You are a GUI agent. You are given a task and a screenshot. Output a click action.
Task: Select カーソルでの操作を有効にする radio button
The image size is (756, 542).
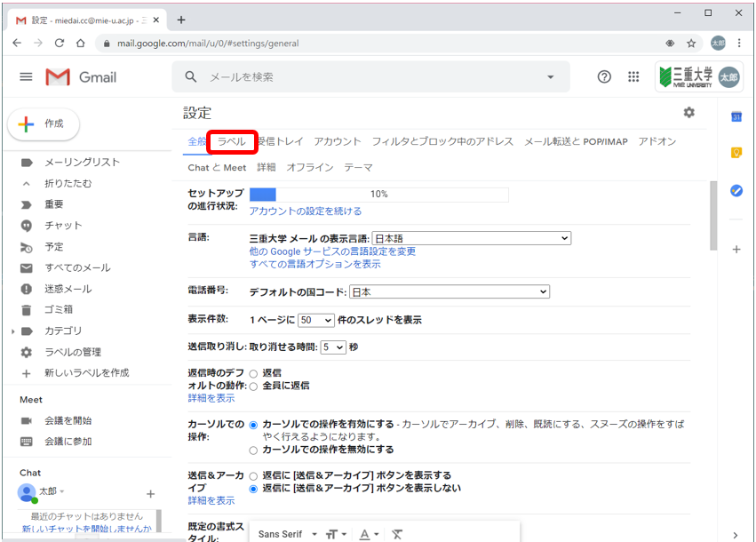pyautogui.click(x=253, y=425)
